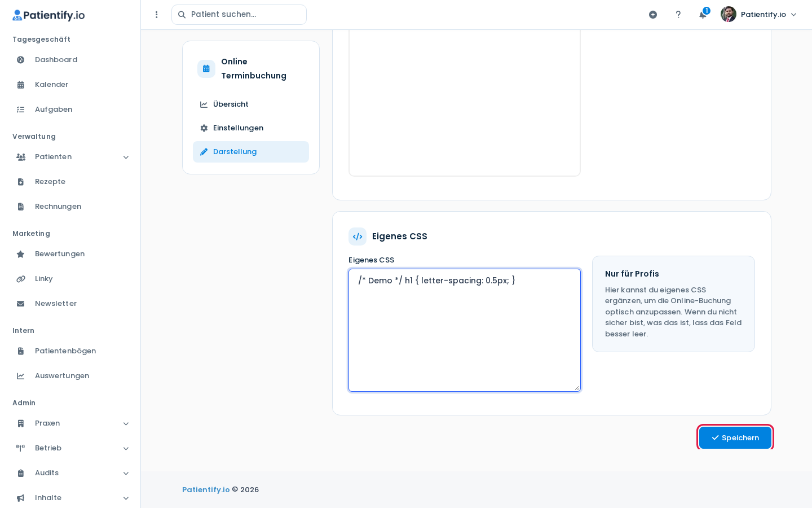The image size is (812, 508).
Task: Click the user avatar picture
Action: pos(729,14)
